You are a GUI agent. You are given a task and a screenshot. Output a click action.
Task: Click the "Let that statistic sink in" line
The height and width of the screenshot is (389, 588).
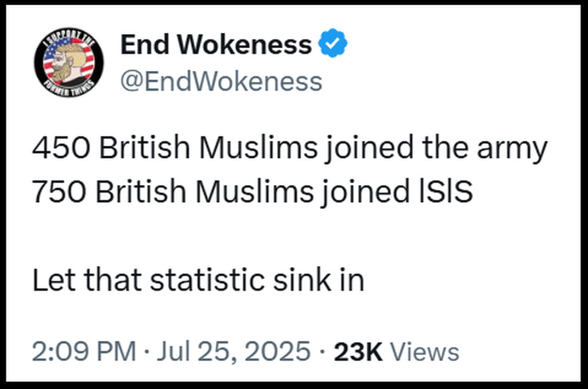(x=198, y=280)
